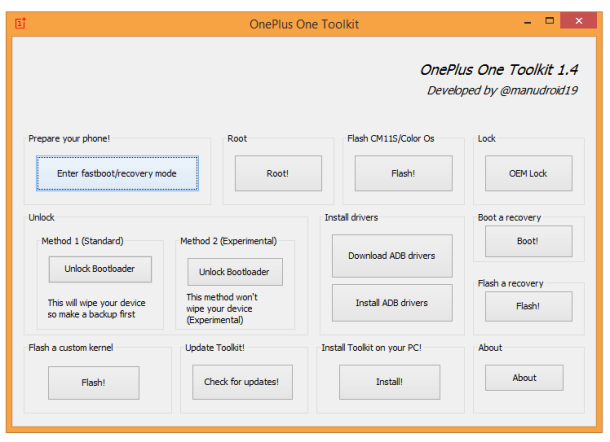
Task: Click Boot! under Boot a recovery
Action: tap(528, 241)
